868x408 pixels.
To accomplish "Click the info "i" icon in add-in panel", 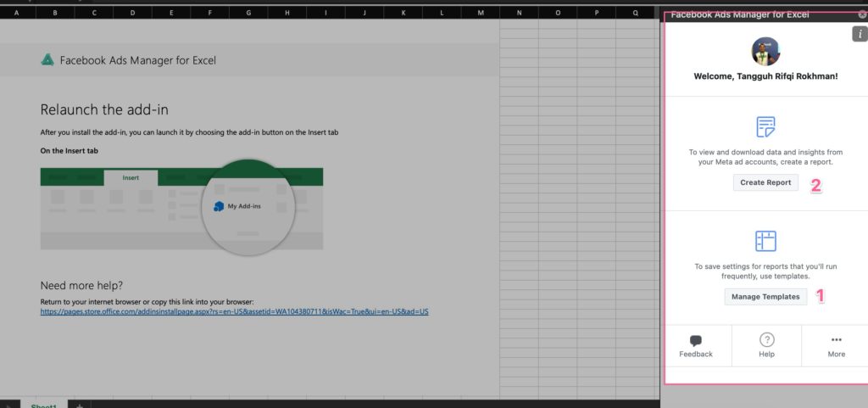I will coord(858,34).
